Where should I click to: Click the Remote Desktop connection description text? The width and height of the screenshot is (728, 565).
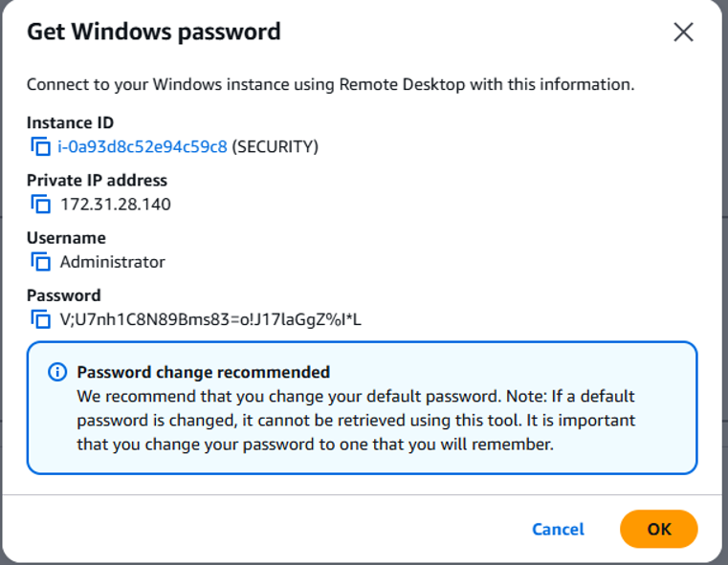coord(331,84)
